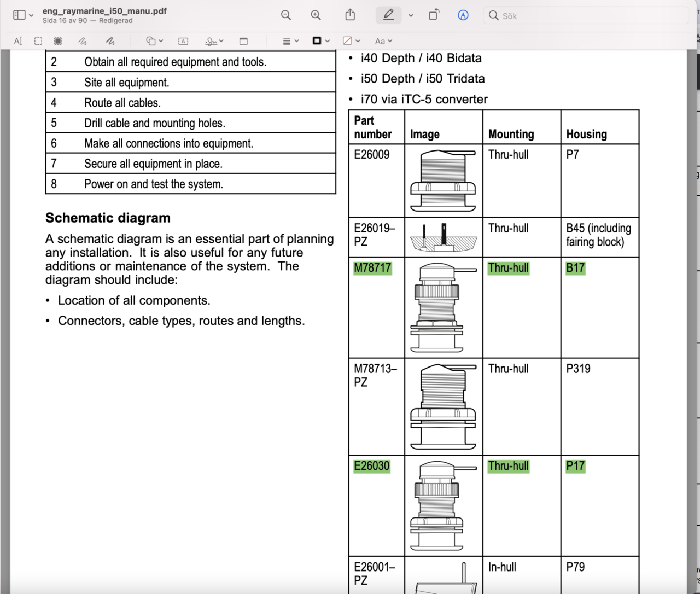Image resolution: width=700 pixels, height=594 pixels.
Task: Click the redact selection tool
Action: click(58, 41)
